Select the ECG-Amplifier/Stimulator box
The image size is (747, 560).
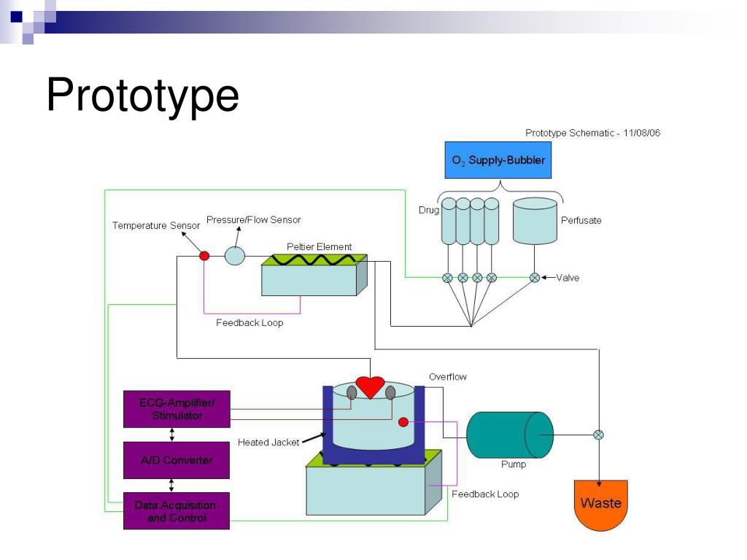177,409
